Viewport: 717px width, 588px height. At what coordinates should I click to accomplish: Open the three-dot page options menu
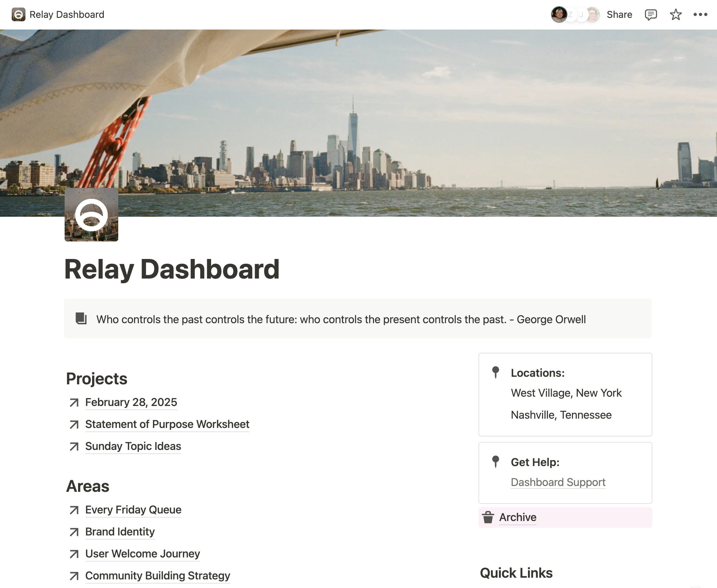(700, 14)
